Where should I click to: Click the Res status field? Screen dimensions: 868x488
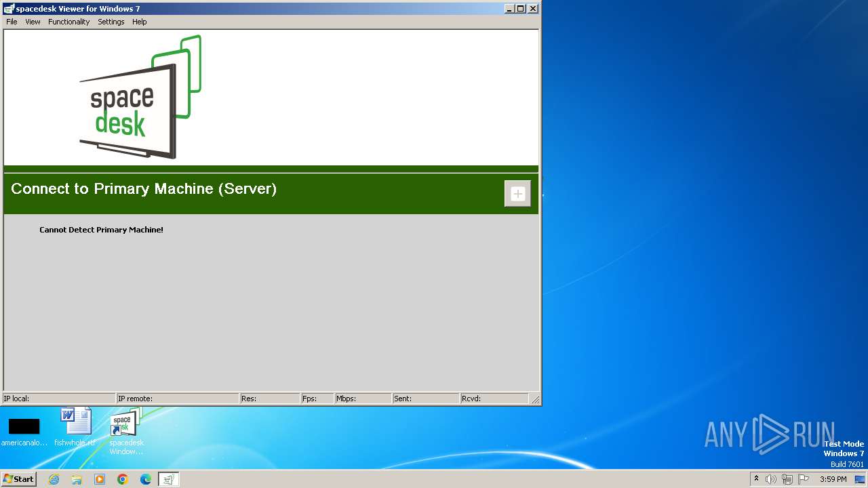click(270, 399)
